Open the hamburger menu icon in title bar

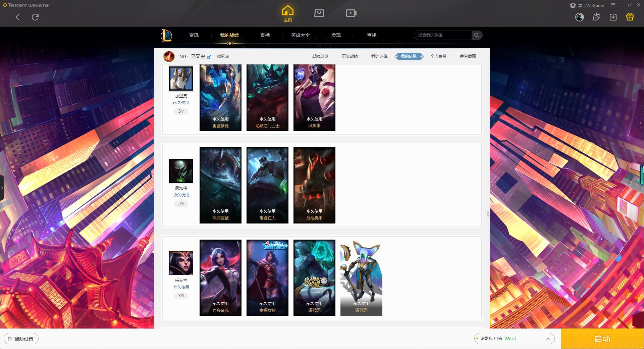613,5
